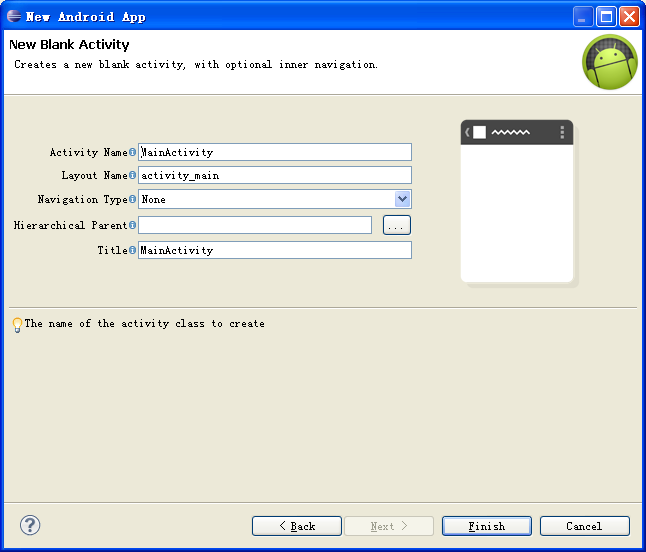
Task: Click the Eclipse icon in the title bar
Action: pos(14,16)
